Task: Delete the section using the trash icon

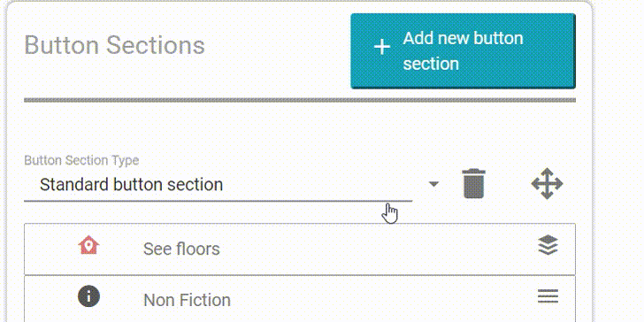Action: [474, 184]
